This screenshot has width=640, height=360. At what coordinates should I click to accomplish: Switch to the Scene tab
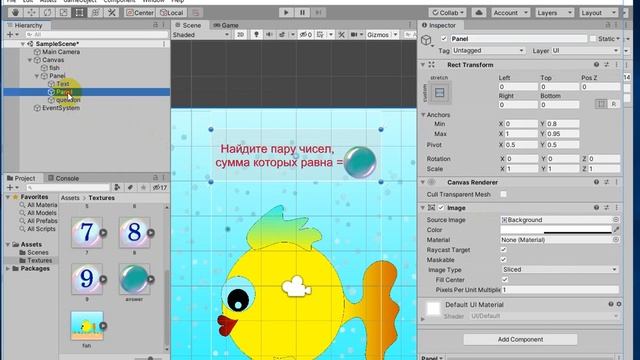click(x=188, y=25)
